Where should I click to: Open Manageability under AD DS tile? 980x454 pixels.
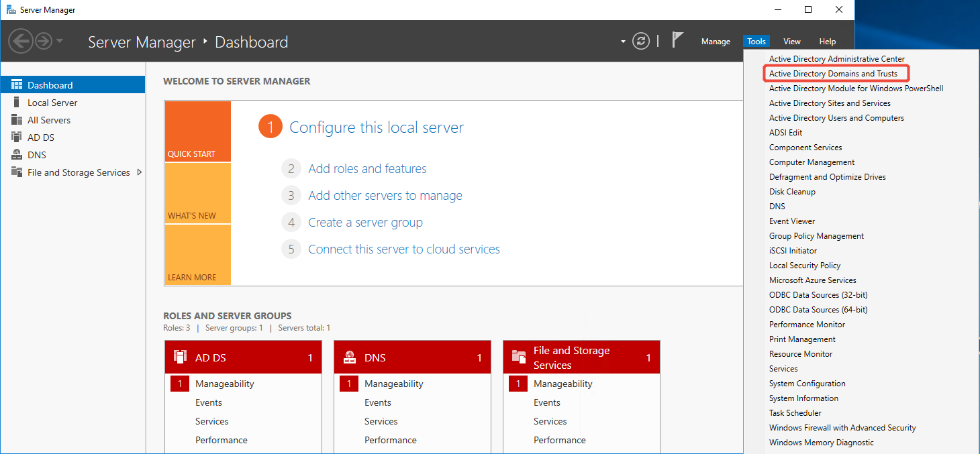point(225,384)
